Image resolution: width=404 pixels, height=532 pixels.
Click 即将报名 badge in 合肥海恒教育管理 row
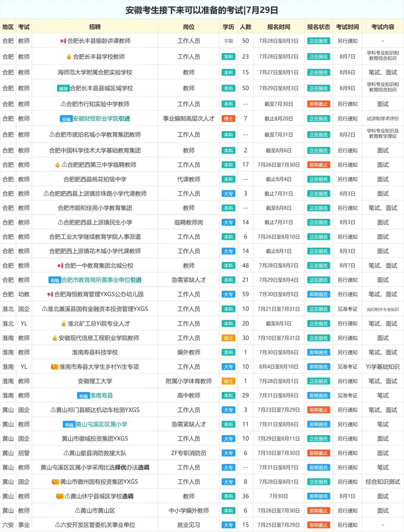tap(319, 294)
